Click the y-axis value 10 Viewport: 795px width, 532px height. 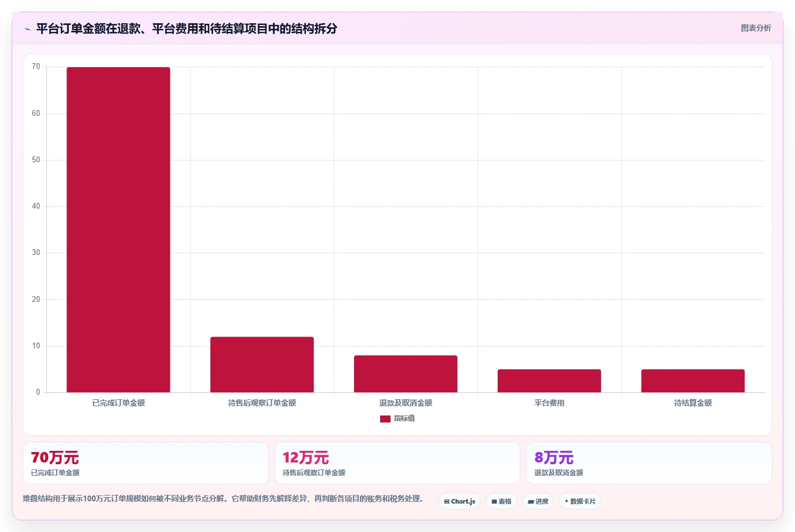(x=36, y=346)
